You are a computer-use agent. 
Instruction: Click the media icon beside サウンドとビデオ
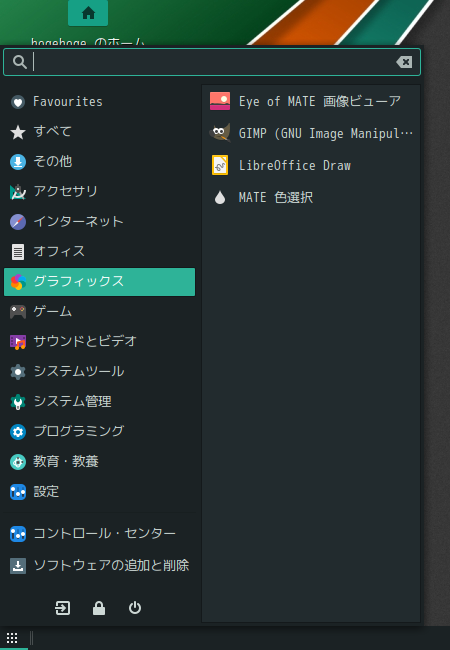coord(18,342)
